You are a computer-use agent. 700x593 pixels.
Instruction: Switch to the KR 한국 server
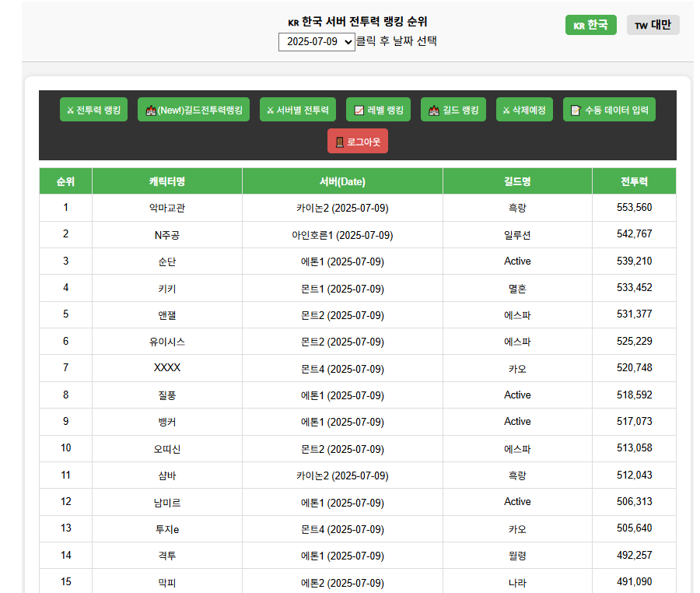point(590,25)
